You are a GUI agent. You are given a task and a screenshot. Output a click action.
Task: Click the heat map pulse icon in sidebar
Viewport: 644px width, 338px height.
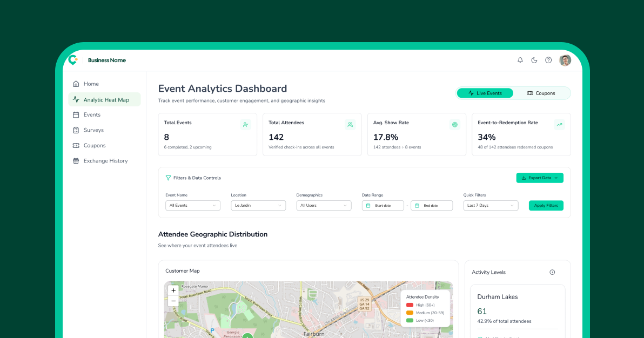76,99
